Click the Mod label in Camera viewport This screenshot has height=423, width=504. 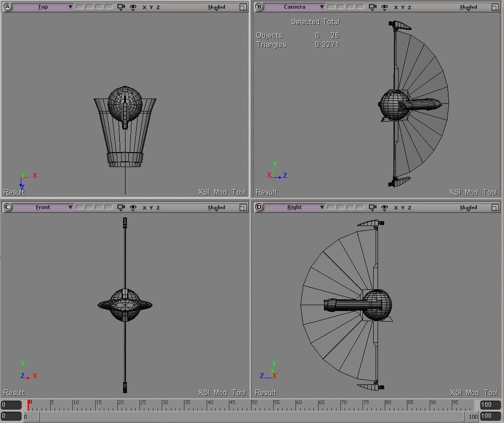471,192
